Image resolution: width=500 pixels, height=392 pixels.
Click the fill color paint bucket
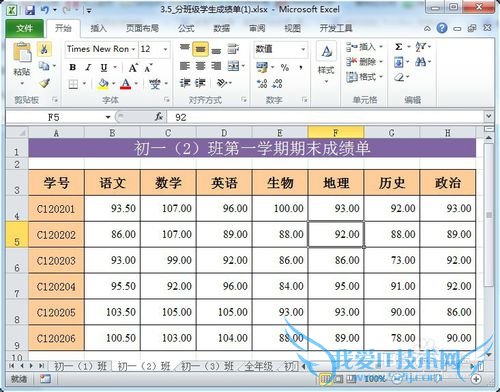(103, 84)
